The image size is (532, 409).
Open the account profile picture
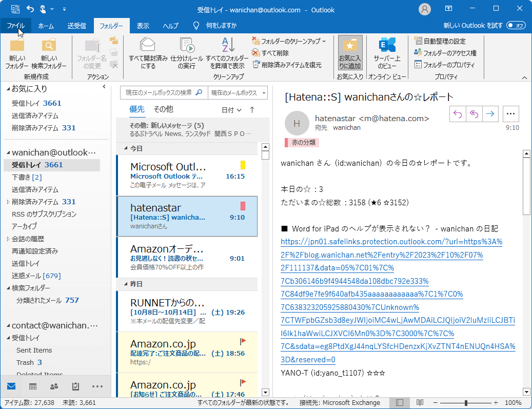[x=424, y=9]
